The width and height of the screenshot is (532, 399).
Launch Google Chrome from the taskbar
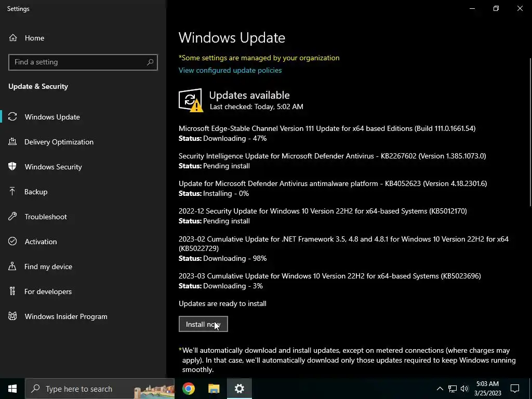(x=189, y=389)
